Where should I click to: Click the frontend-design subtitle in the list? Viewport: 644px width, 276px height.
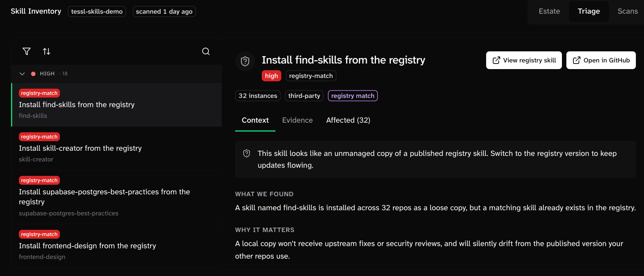click(x=42, y=257)
